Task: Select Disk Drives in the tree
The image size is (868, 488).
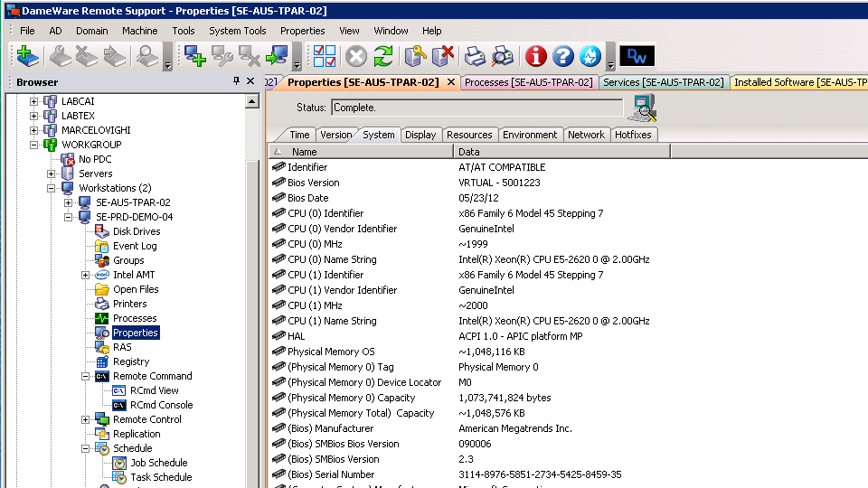Action: click(x=137, y=231)
